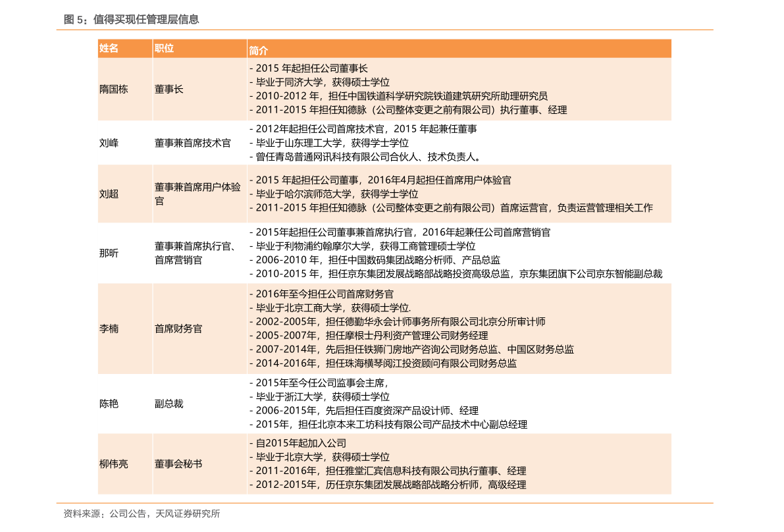The height and width of the screenshot is (532, 784).
Task: Click the line mentioning 哈尔滨师范大学
Action: [334, 194]
